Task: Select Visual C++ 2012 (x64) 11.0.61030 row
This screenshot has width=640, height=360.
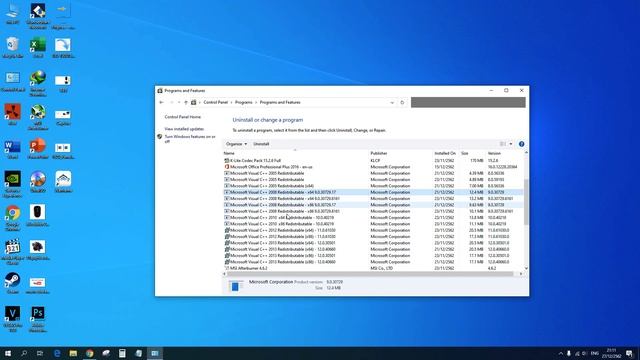Action: pyautogui.click(x=373, y=230)
